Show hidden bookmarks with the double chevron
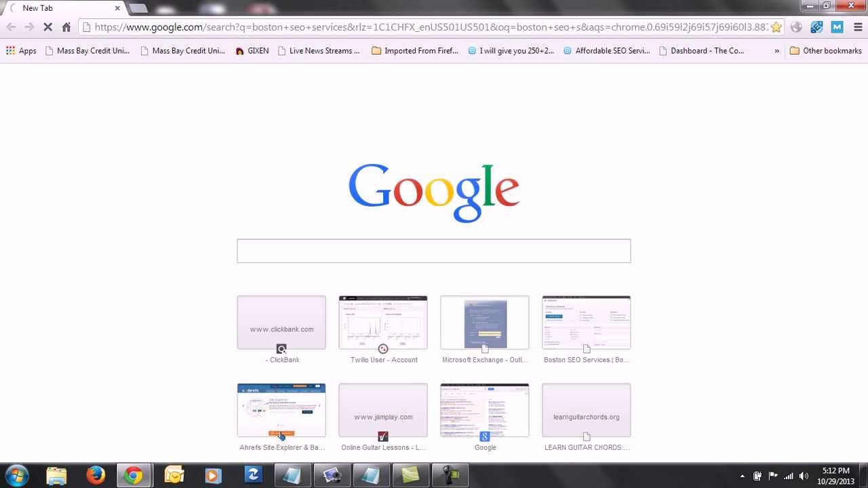The height and width of the screenshot is (488, 868). point(776,51)
